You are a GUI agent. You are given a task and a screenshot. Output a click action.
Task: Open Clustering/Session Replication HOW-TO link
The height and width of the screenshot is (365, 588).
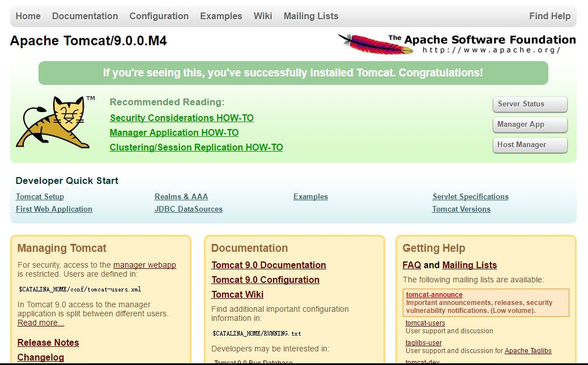pos(196,147)
